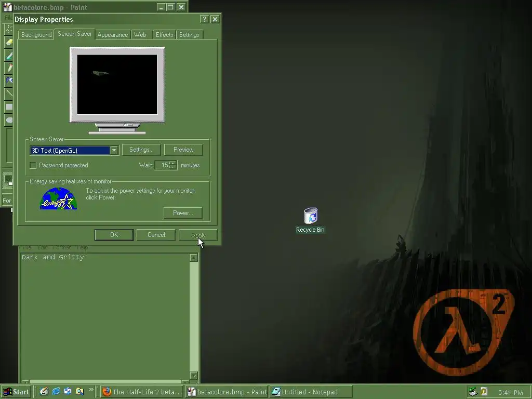Click the screen saver Settings... button
The image size is (532, 399).
click(141, 150)
